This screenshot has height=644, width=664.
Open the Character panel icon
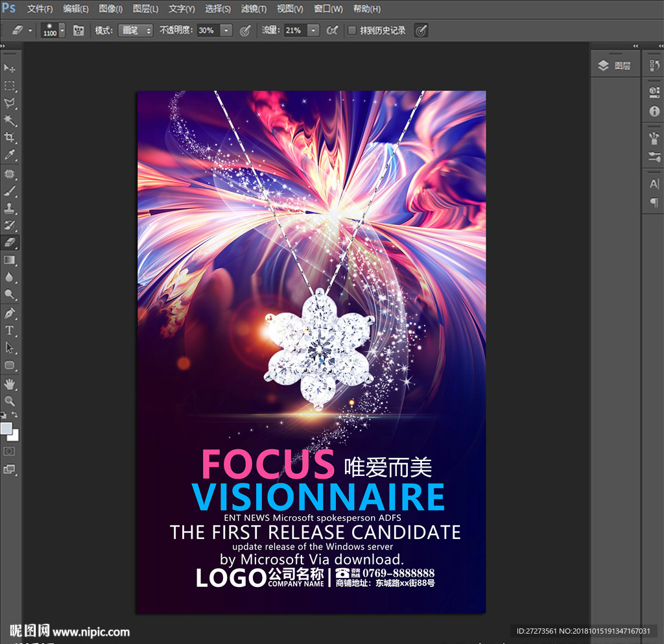tap(654, 184)
